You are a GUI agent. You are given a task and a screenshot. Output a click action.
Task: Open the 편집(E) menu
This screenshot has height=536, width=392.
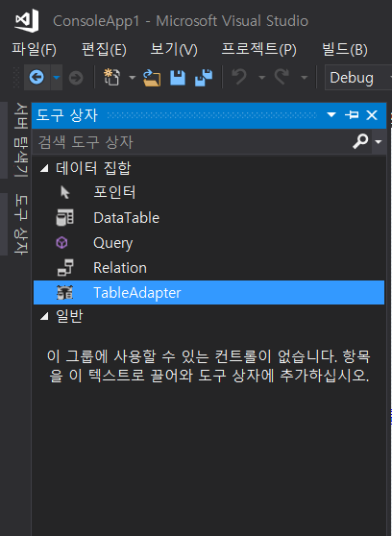104,50
